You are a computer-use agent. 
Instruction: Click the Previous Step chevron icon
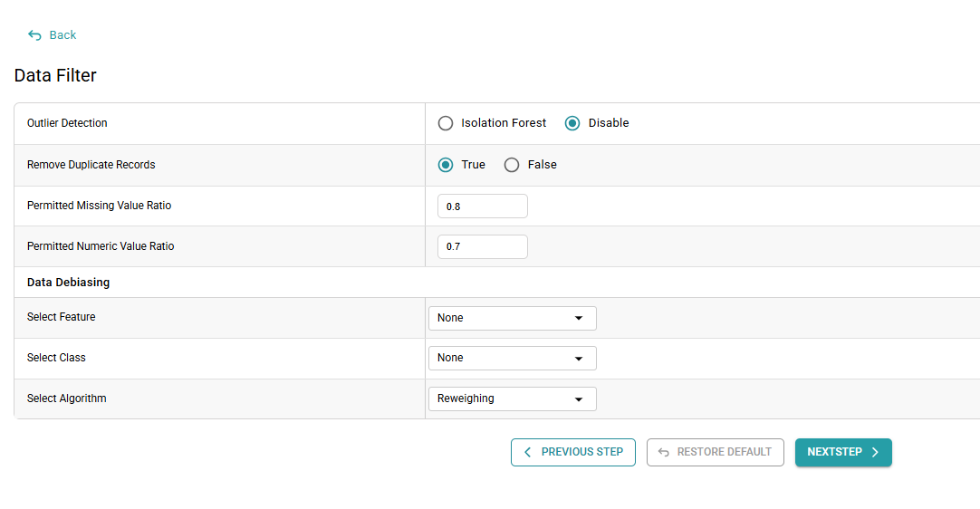point(528,452)
